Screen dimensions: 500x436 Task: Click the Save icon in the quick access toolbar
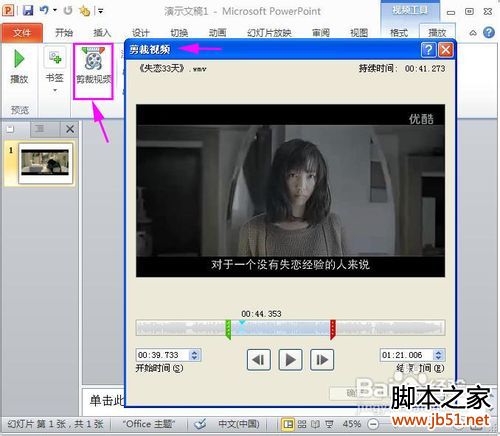pyautogui.click(x=28, y=10)
